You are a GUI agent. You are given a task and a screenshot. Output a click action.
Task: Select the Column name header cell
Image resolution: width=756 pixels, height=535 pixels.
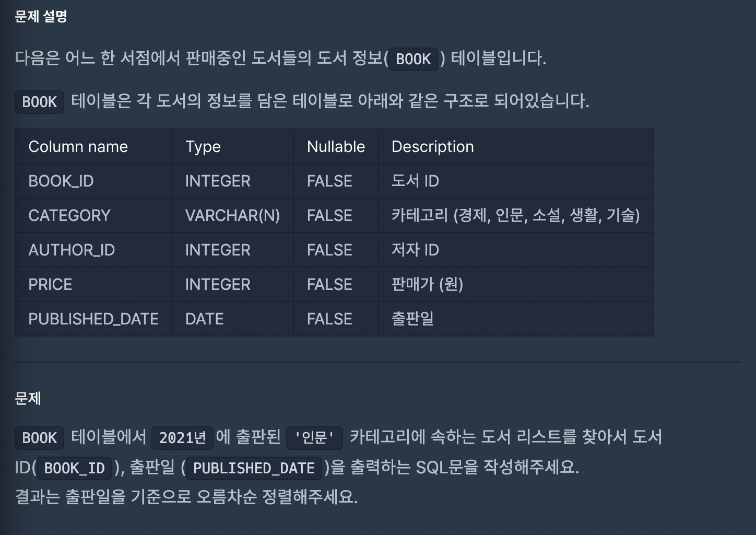(94, 147)
